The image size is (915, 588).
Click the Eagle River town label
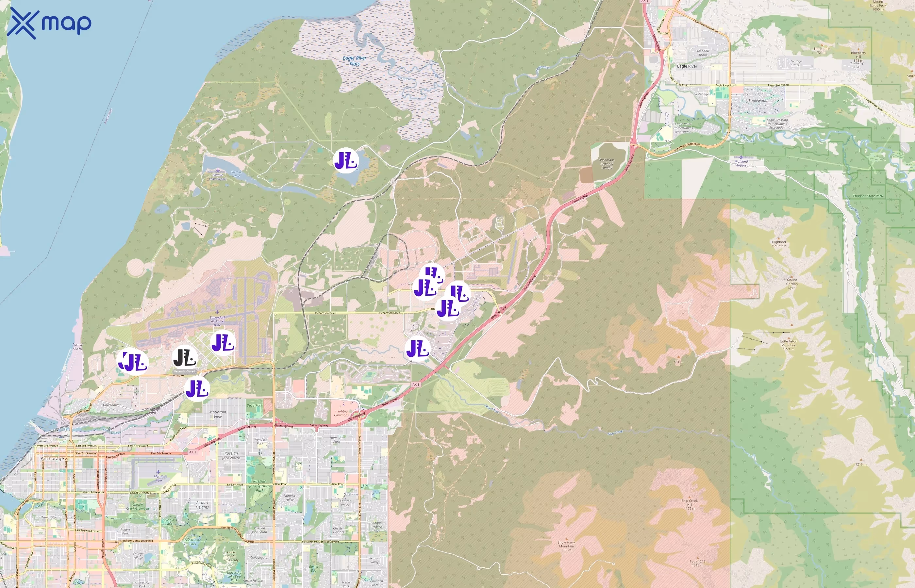(687, 66)
